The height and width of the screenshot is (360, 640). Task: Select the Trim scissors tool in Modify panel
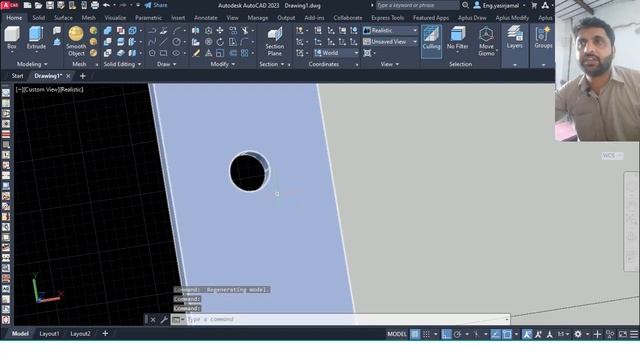244,31
